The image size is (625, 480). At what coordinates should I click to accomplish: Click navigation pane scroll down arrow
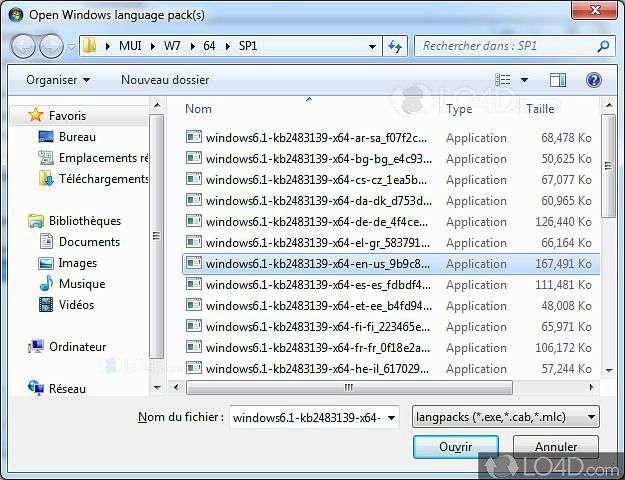[157, 388]
